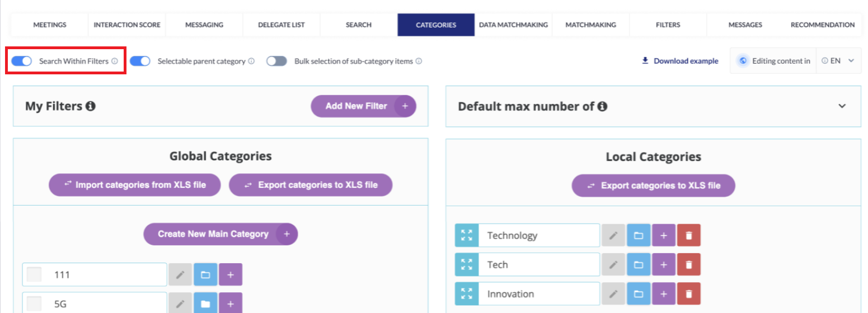Click the Innovation category name field
868x313 pixels.
pyautogui.click(x=538, y=293)
